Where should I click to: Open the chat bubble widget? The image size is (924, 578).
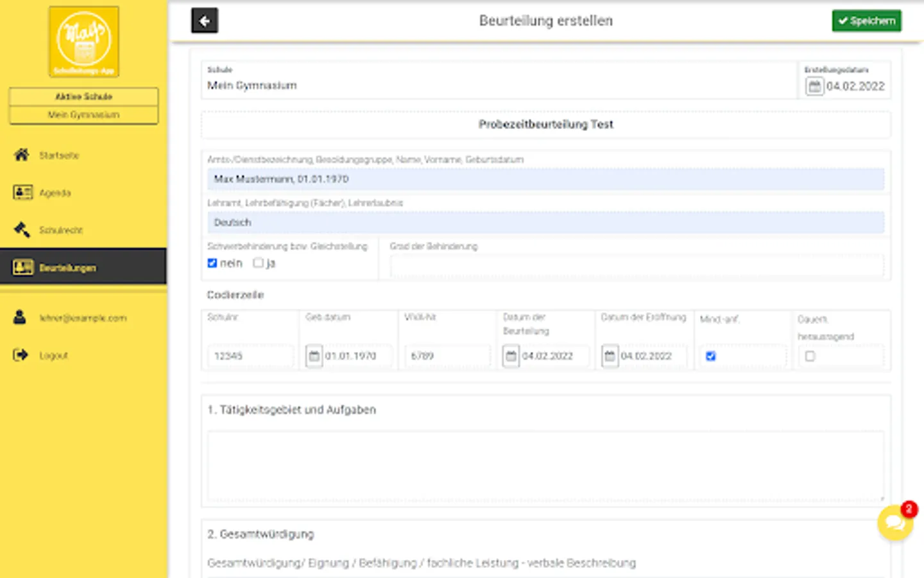(x=894, y=523)
